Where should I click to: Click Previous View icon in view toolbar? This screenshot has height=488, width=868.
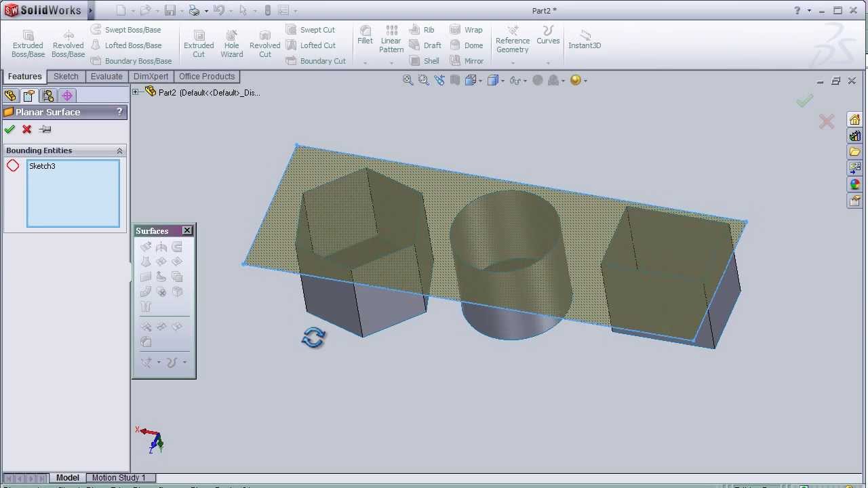click(x=439, y=80)
